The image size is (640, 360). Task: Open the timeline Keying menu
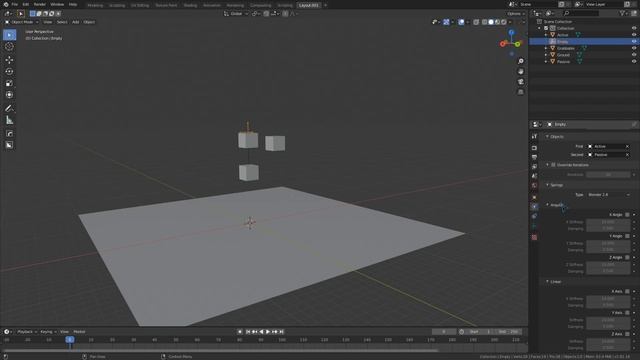tap(48, 332)
